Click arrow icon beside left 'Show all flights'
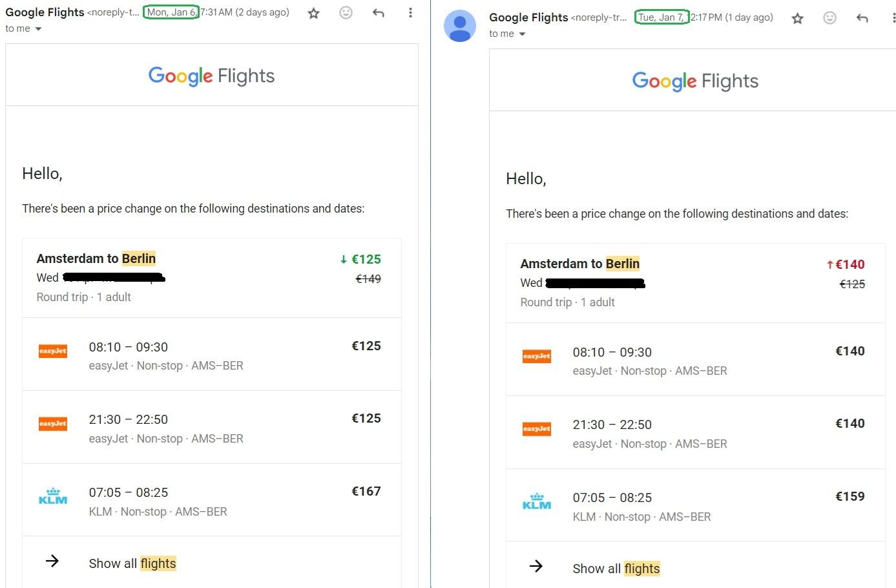896x588 pixels. pos(52,561)
